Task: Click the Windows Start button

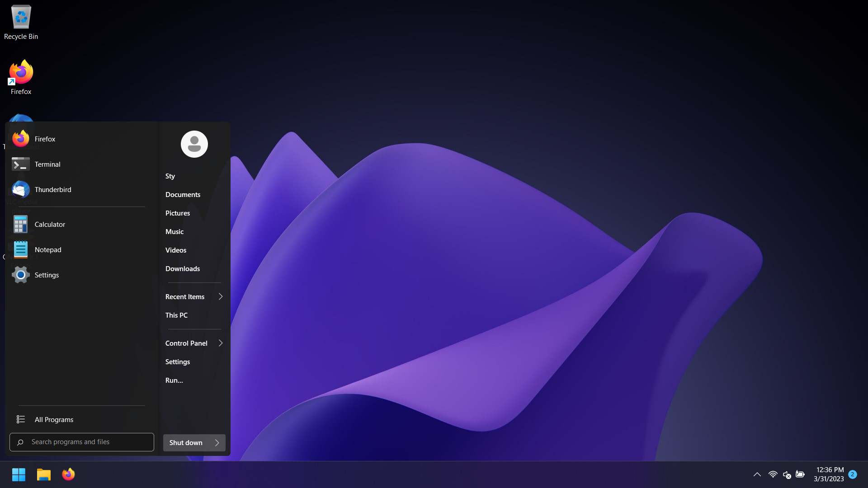Action: (19, 474)
